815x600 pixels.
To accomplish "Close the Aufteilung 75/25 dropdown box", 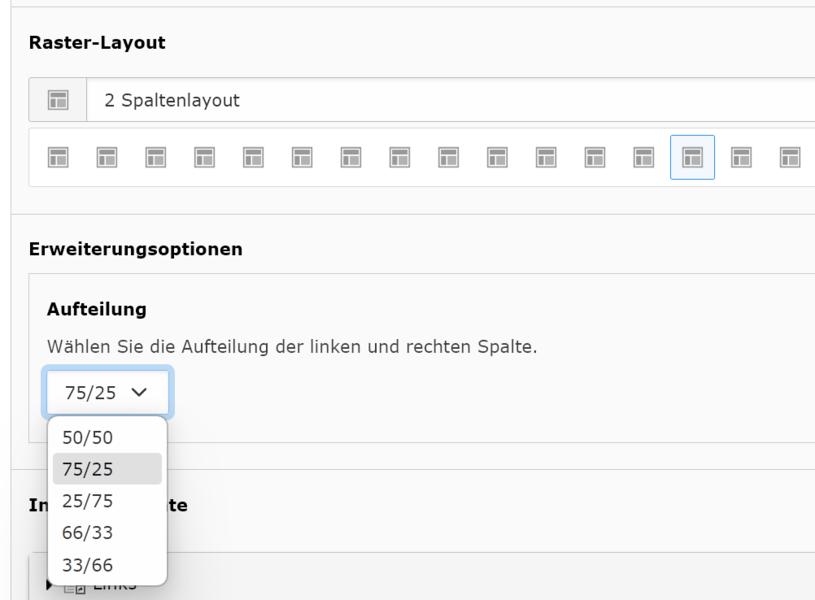I will 107,393.
